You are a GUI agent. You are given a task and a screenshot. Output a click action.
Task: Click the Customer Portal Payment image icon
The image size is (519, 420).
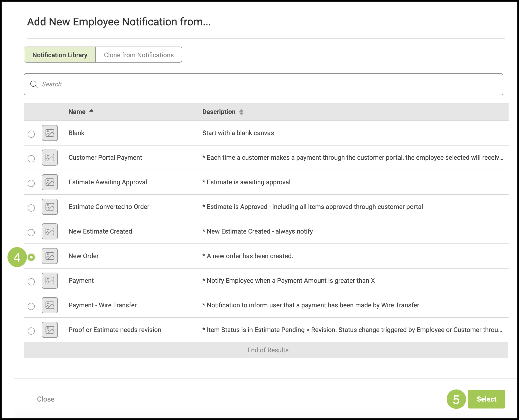point(50,158)
